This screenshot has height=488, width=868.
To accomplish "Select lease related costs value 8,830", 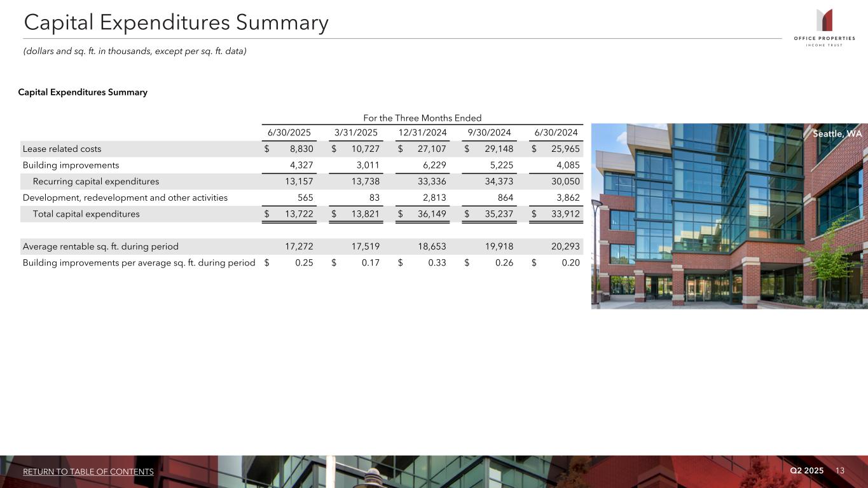I will pyautogui.click(x=301, y=149).
